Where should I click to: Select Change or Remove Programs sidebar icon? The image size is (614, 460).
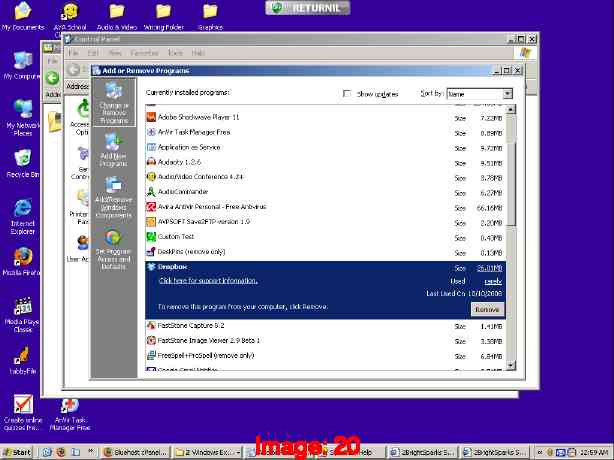pyautogui.click(x=114, y=102)
